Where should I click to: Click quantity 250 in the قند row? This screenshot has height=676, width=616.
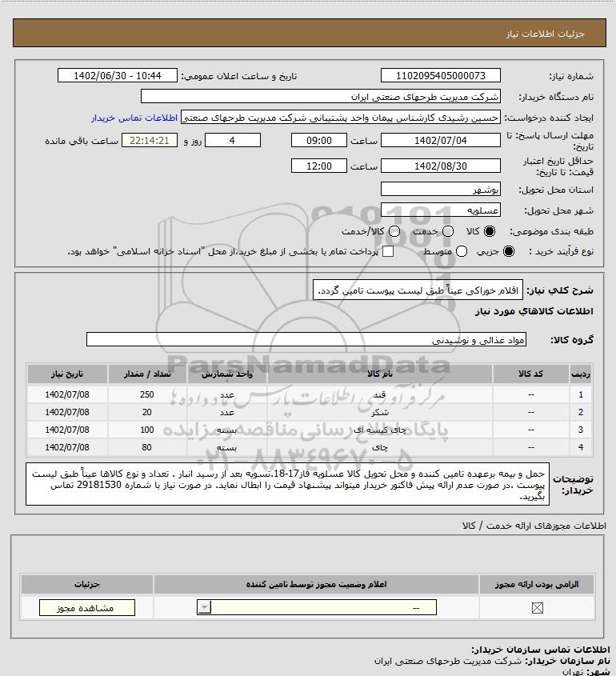147,394
